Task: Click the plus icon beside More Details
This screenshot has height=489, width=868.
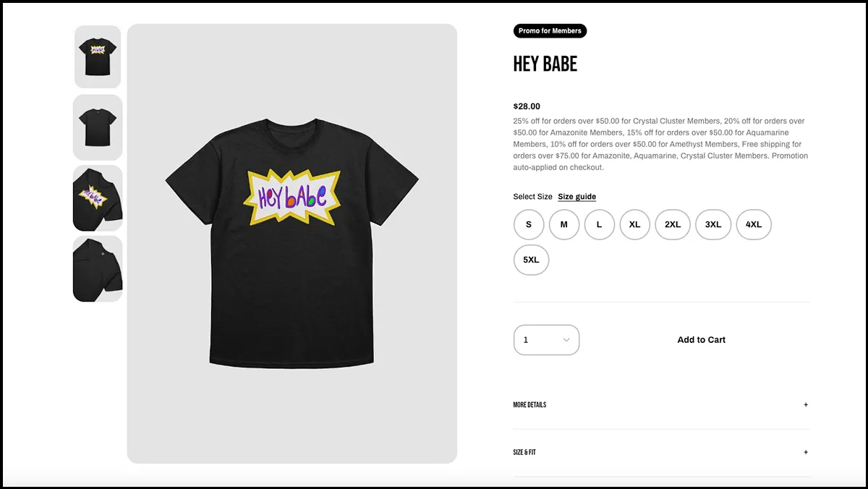Action: [806, 405]
